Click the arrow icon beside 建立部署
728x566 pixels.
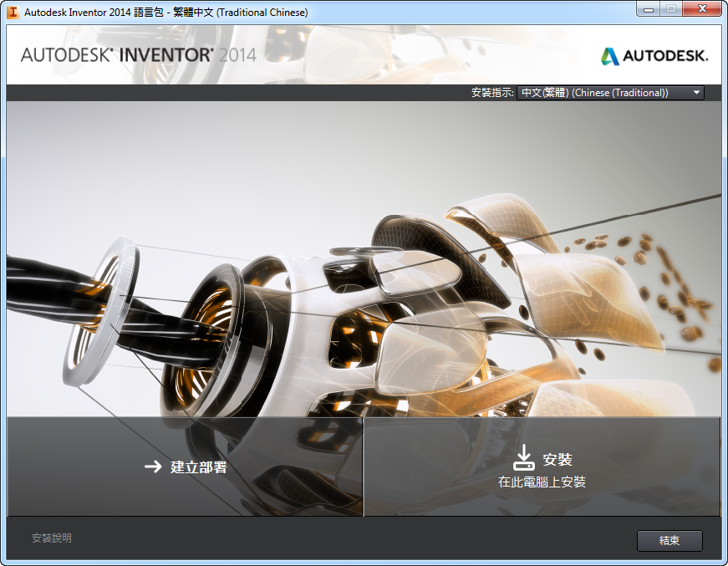[x=153, y=467]
